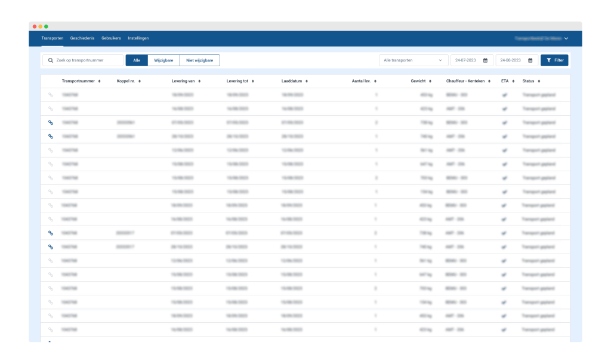611x364 pixels.
Task: Click the grey link icon in the first row
Action: click(x=51, y=95)
